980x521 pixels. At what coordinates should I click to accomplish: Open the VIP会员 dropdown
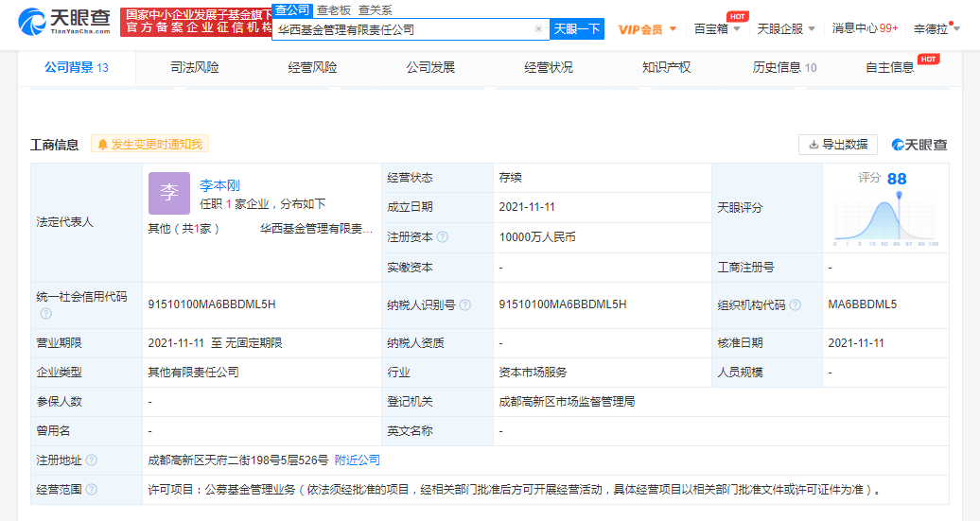647,29
